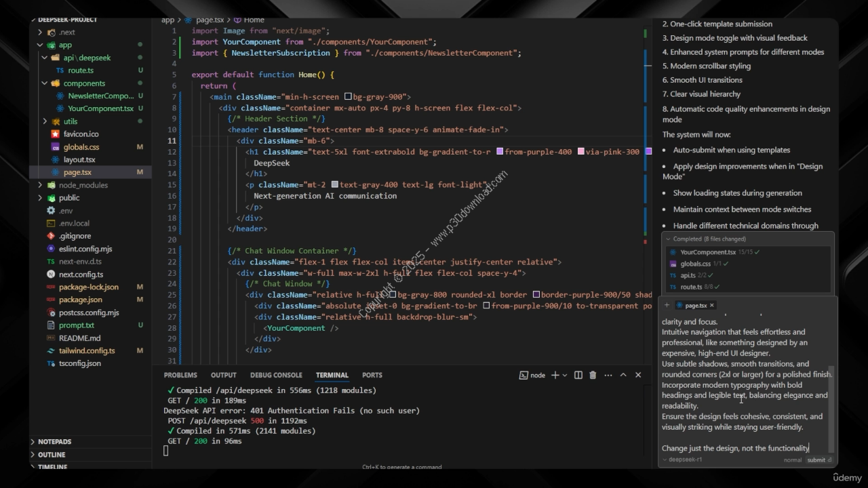The width and height of the screenshot is (868, 488).
Task: Open route.ts in changed files list
Action: 691,287
